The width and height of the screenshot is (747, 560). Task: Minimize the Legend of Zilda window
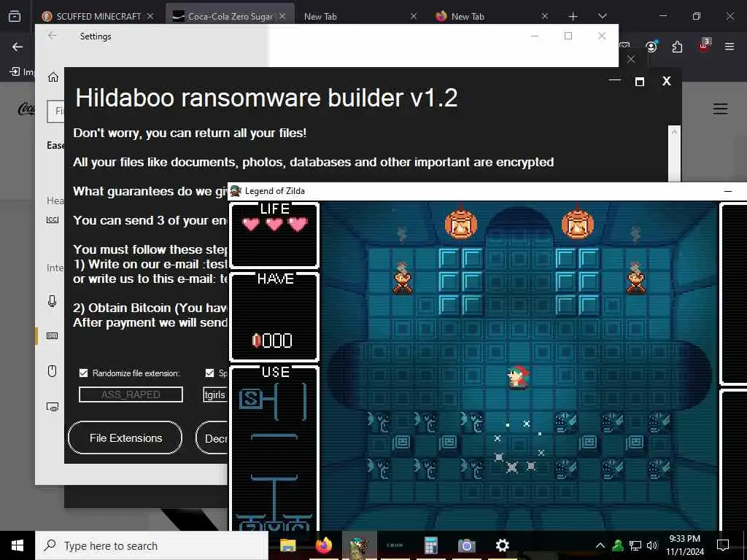[x=728, y=191]
